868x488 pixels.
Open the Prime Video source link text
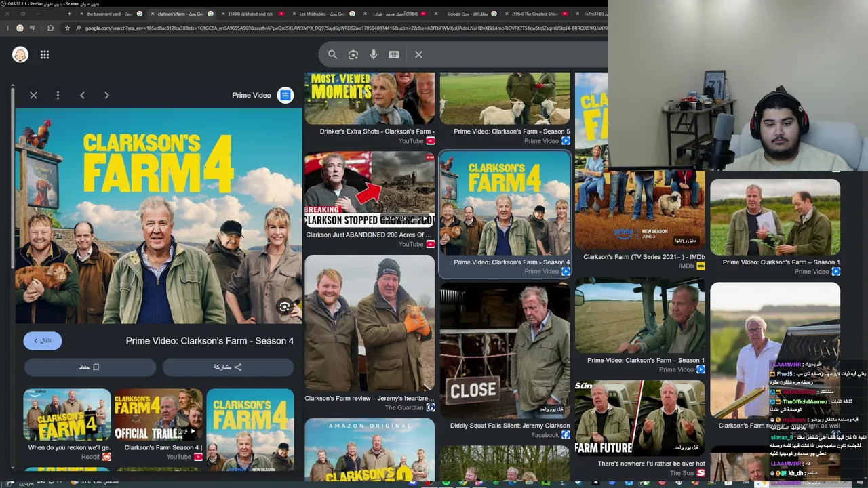252,96
